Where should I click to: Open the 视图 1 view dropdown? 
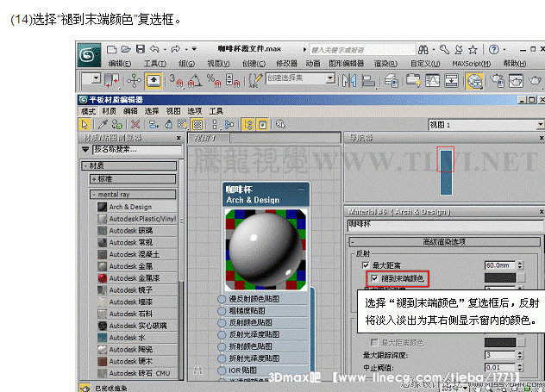click(x=540, y=125)
